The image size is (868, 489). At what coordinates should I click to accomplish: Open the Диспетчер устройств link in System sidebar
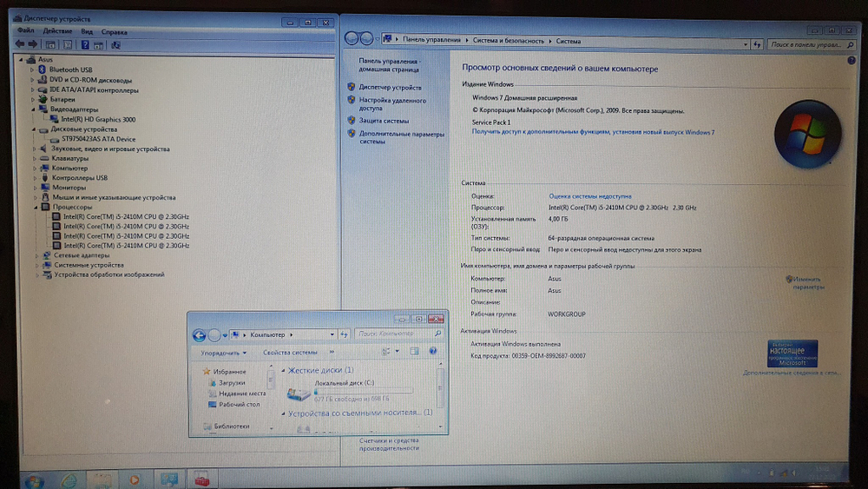click(390, 88)
